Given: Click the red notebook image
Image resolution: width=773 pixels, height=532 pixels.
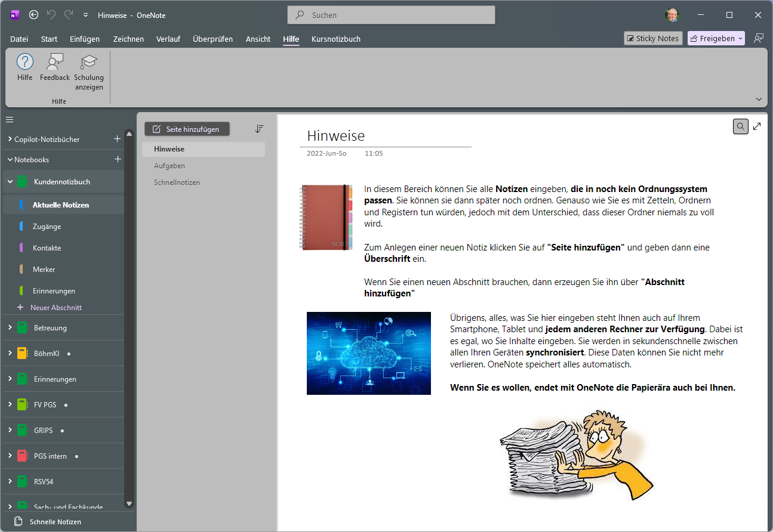Looking at the screenshot, I should tap(326, 217).
